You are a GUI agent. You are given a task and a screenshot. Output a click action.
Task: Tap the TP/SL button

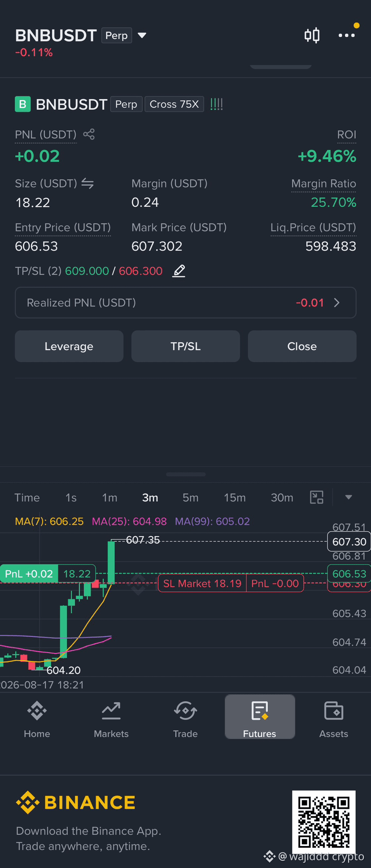[186, 346]
